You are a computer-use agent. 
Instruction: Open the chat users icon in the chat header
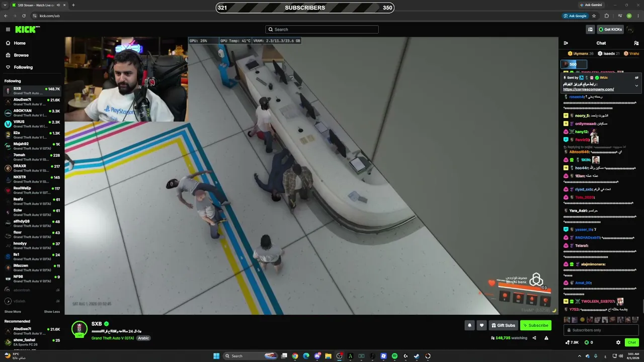[x=636, y=43]
